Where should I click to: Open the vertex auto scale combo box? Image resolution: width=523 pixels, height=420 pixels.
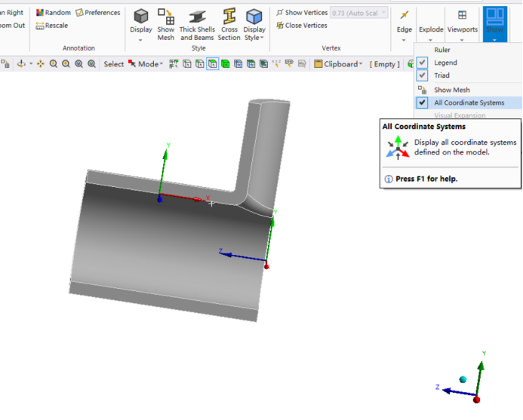point(359,13)
